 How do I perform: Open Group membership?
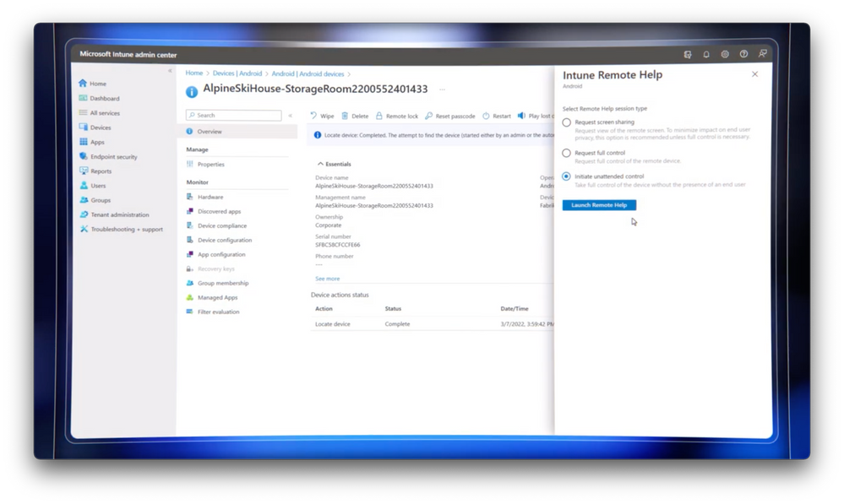point(217,283)
